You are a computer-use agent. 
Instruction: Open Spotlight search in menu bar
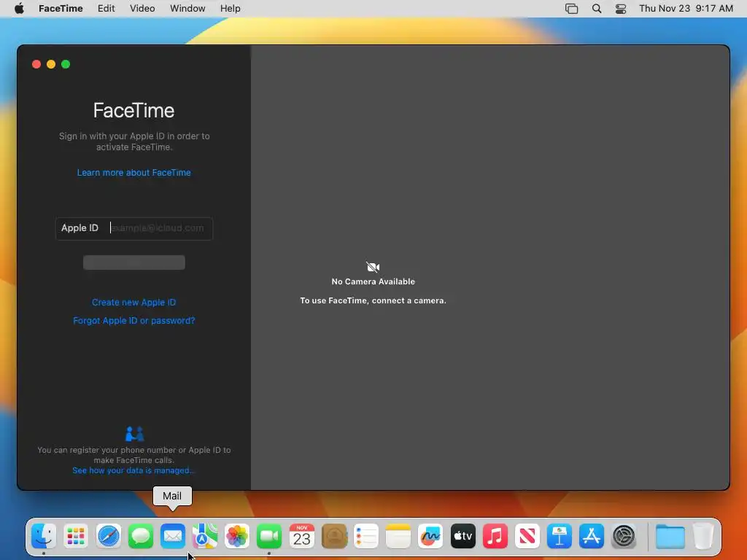(x=597, y=9)
